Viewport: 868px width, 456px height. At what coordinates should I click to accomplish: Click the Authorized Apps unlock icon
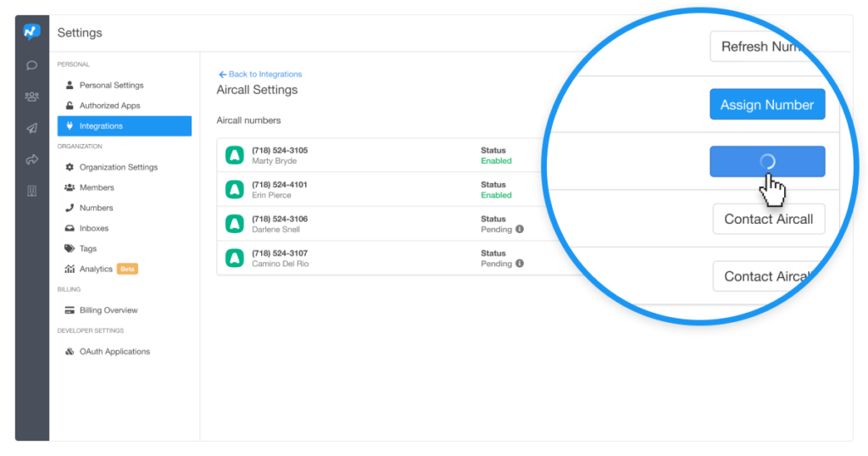pos(70,106)
